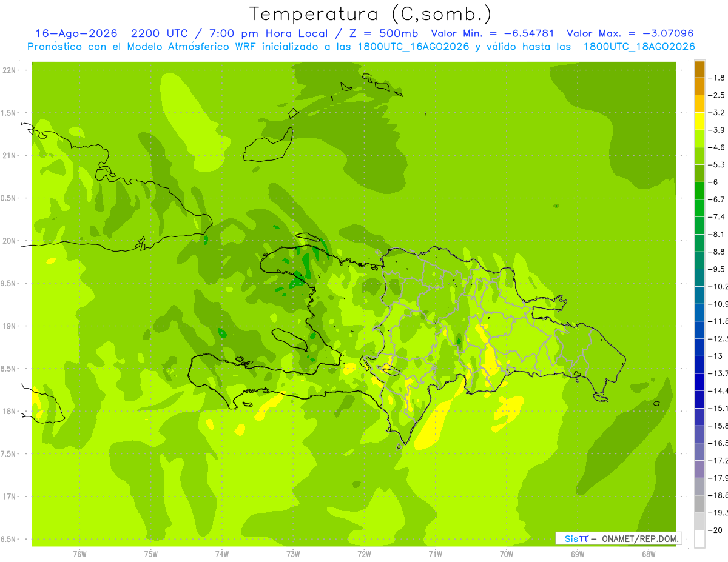
Task: Click the "6.5N" latitude label
Action: click(x=9, y=539)
